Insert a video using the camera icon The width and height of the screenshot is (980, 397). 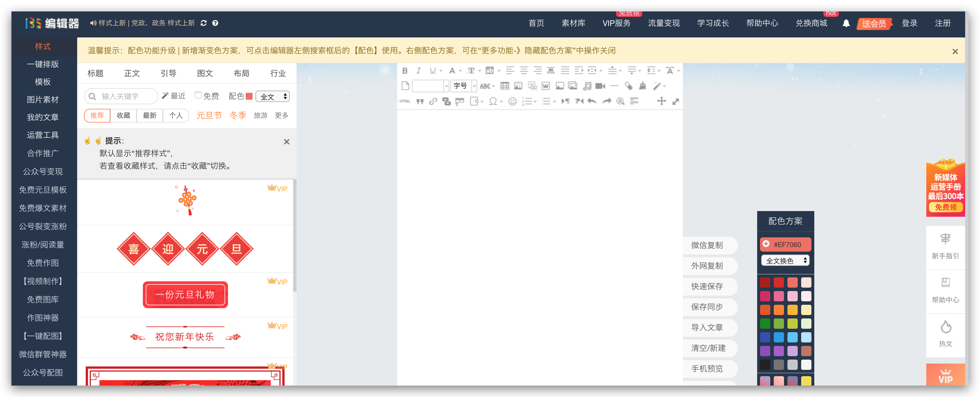[x=601, y=86]
